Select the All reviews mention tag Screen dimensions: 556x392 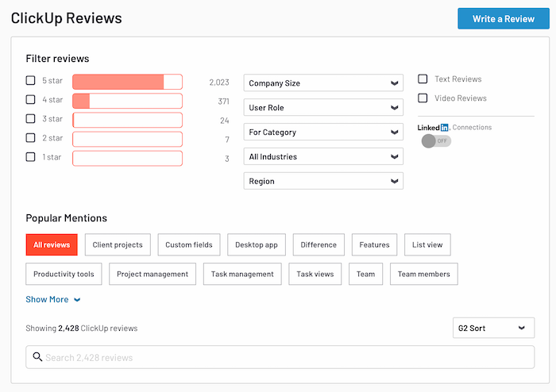[52, 244]
